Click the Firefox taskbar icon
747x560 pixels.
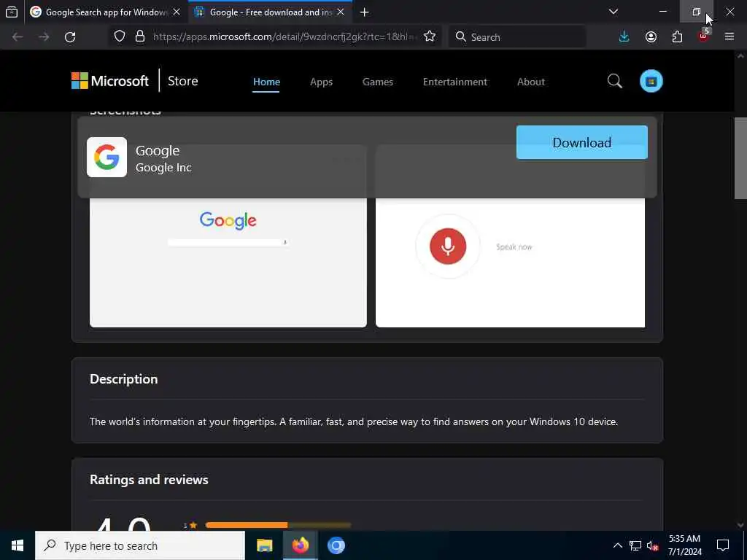coord(300,545)
